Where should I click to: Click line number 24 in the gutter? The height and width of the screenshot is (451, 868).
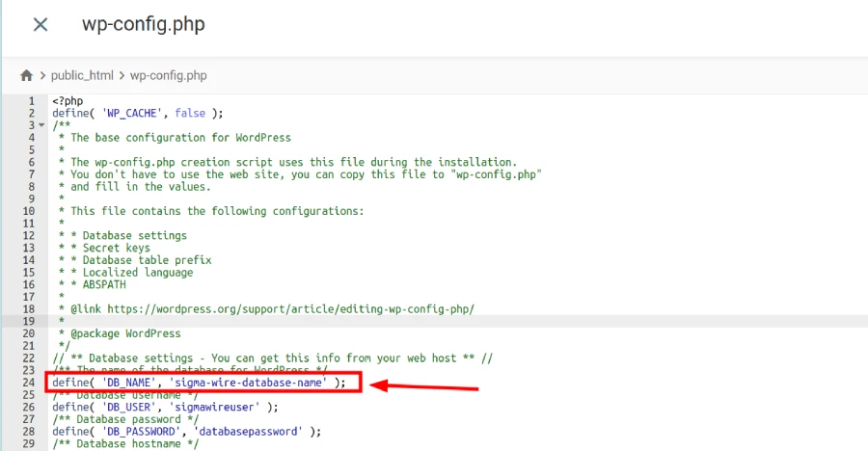[29, 383]
